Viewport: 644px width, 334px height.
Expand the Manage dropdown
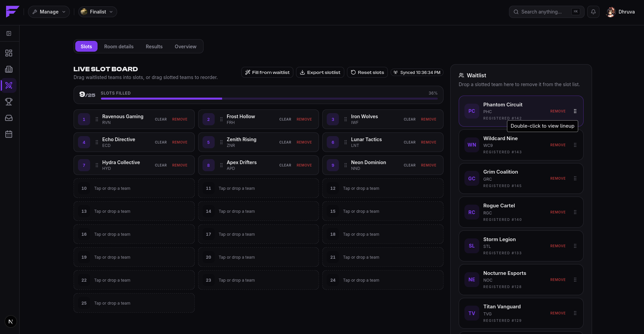tap(49, 12)
